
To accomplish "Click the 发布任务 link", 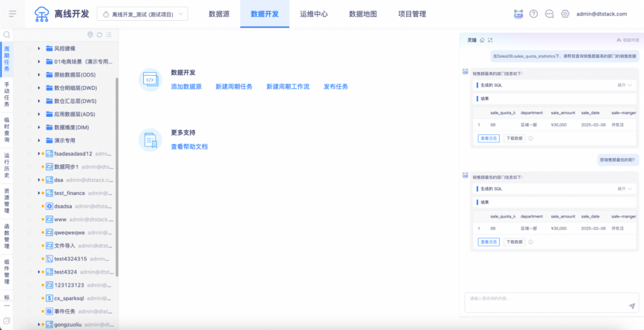I will click(x=336, y=86).
